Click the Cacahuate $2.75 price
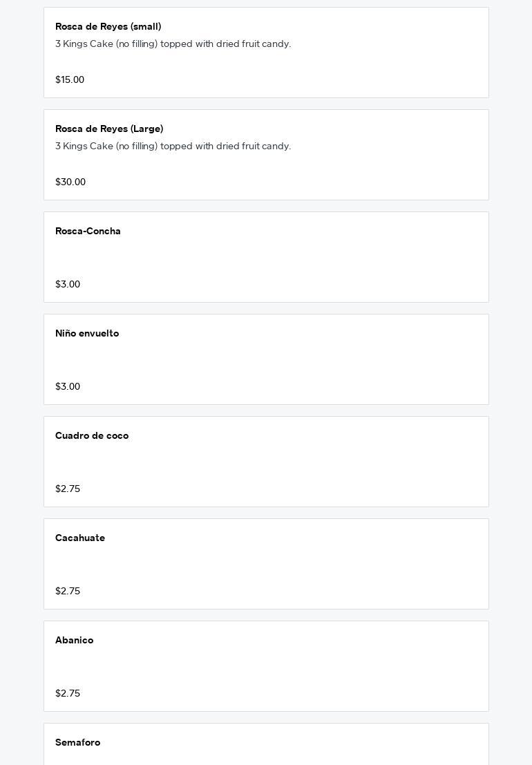532x765 pixels. pos(68,592)
